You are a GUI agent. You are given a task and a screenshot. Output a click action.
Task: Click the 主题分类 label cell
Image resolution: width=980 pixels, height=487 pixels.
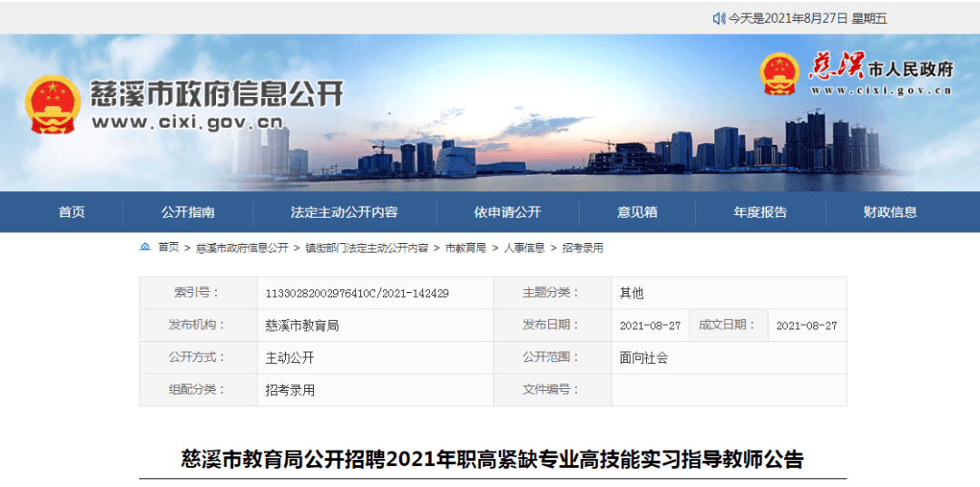click(553, 293)
